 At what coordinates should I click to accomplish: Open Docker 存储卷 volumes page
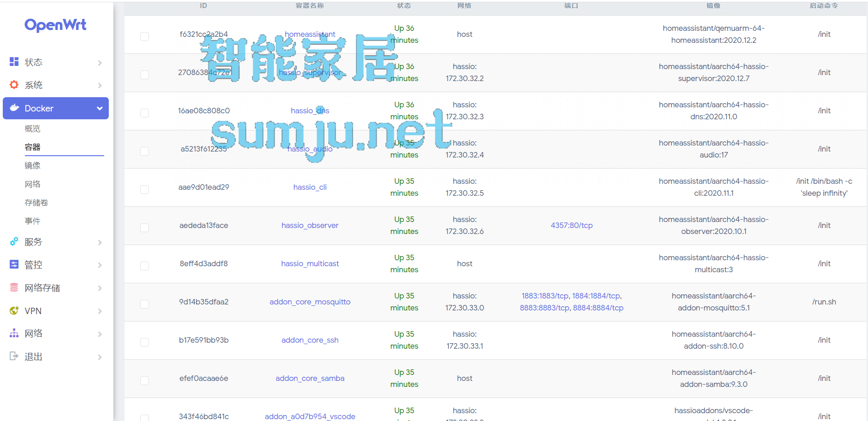coord(36,202)
